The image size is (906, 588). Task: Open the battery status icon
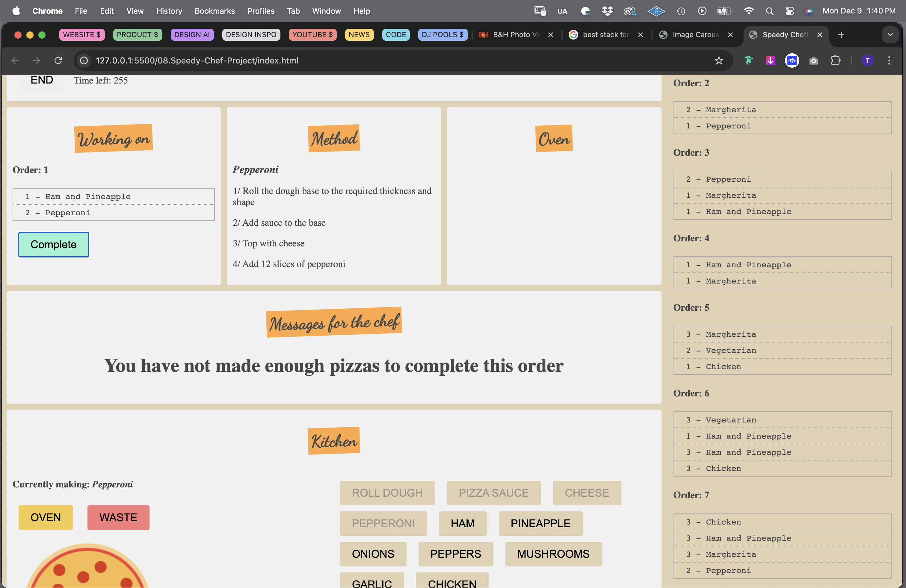click(x=724, y=11)
